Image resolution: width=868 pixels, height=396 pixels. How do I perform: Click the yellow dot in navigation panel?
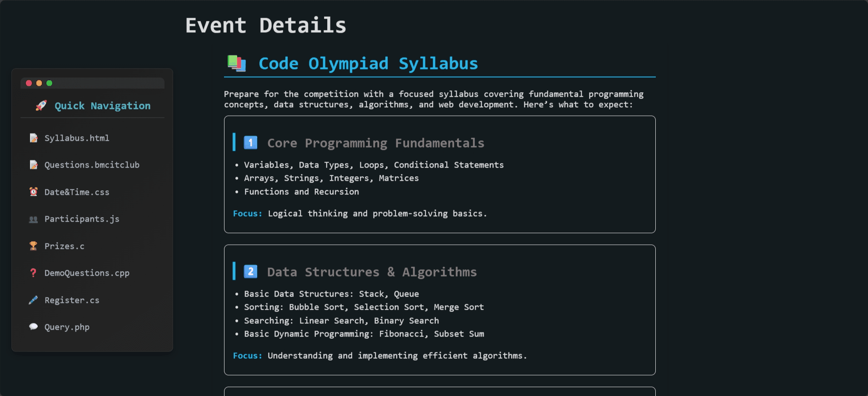pyautogui.click(x=39, y=83)
